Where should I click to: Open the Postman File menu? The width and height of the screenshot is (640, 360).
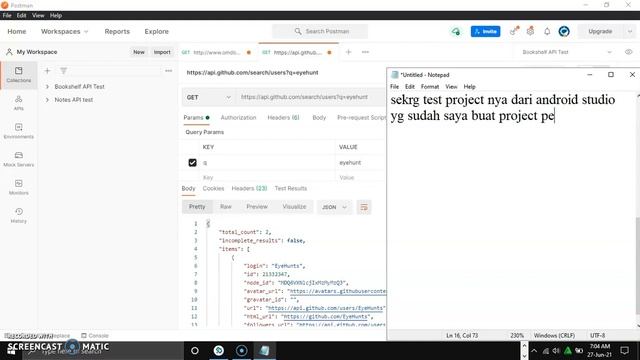click(7, 16)
